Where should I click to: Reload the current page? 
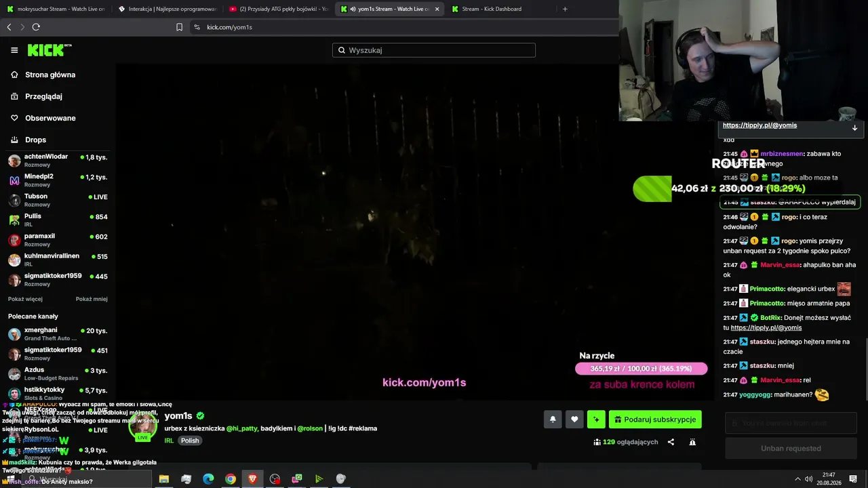[36, 27]
